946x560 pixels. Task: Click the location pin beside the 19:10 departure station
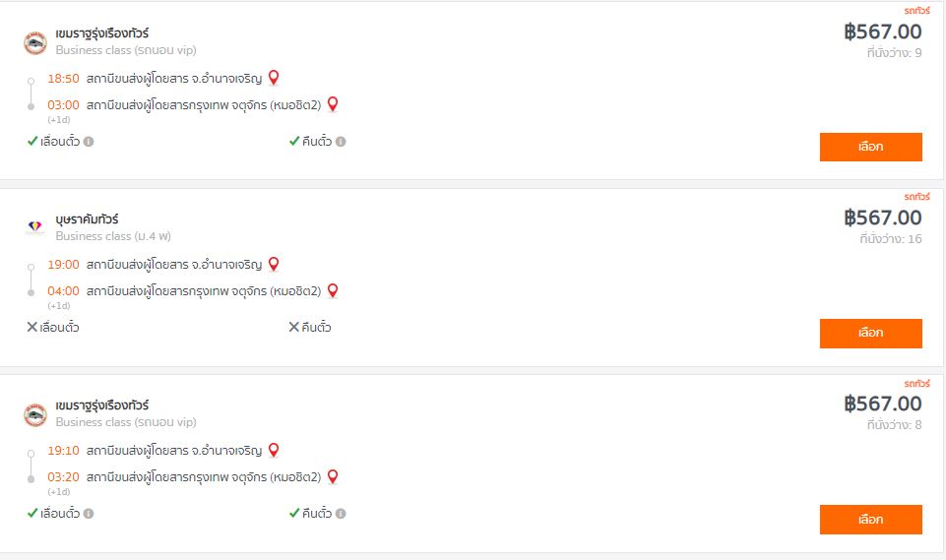tap(274, 450)
